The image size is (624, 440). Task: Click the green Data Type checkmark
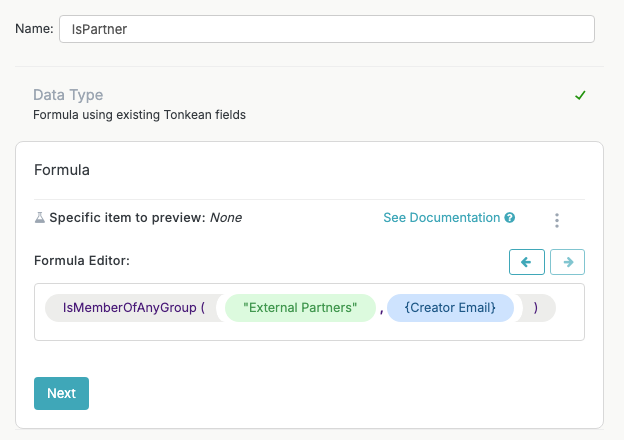pyautogui.click(x=580, y=96)
